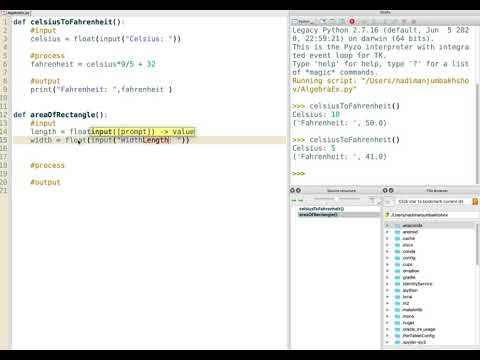Click Source structure back navigation arrow
The width and height of the screenshot is (480, 360).
(294, 200)
